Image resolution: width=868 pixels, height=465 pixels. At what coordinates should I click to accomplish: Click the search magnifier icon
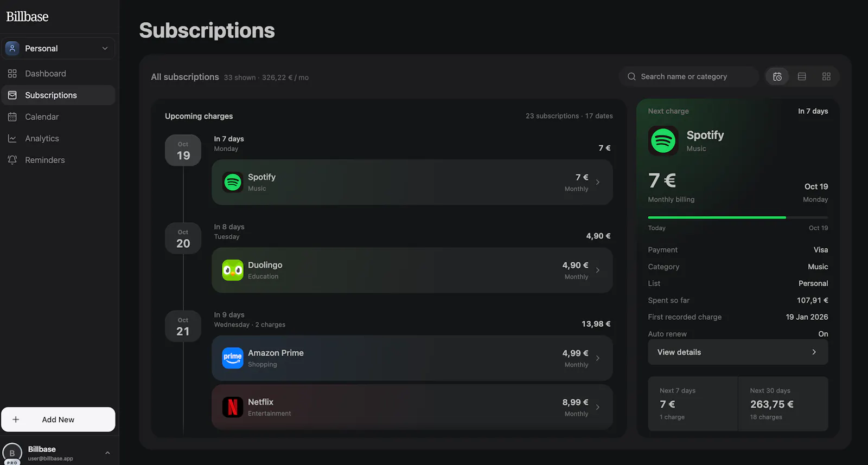click(x=631, y=76)
